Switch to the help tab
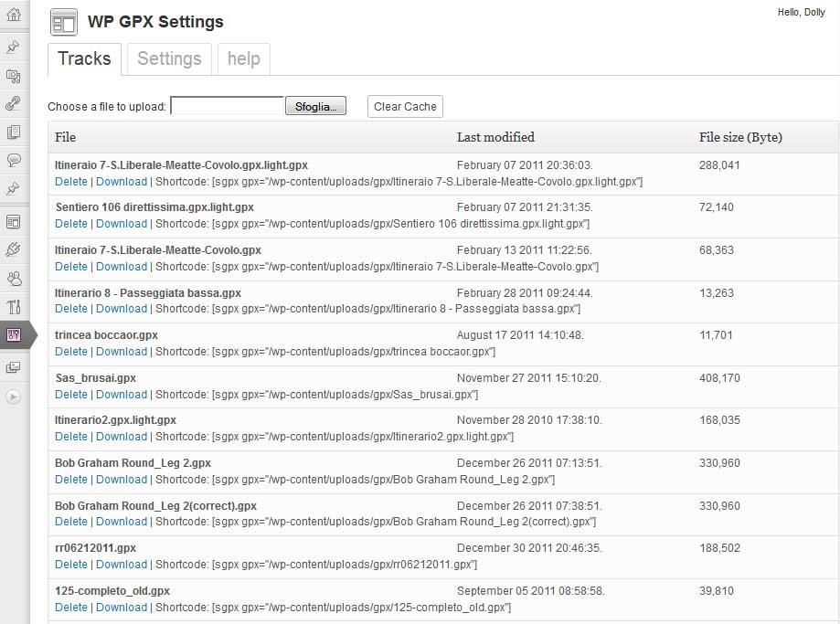 [243, 58]
